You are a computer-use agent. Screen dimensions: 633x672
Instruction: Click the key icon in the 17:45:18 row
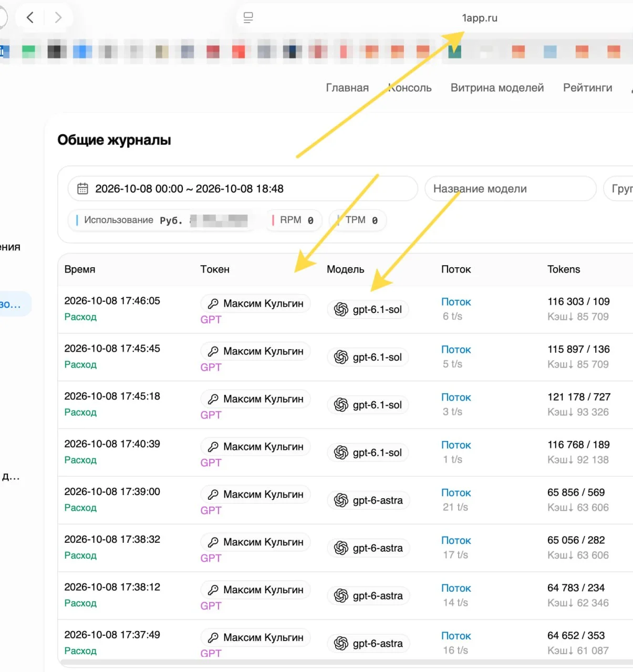[x=213, y=399]
